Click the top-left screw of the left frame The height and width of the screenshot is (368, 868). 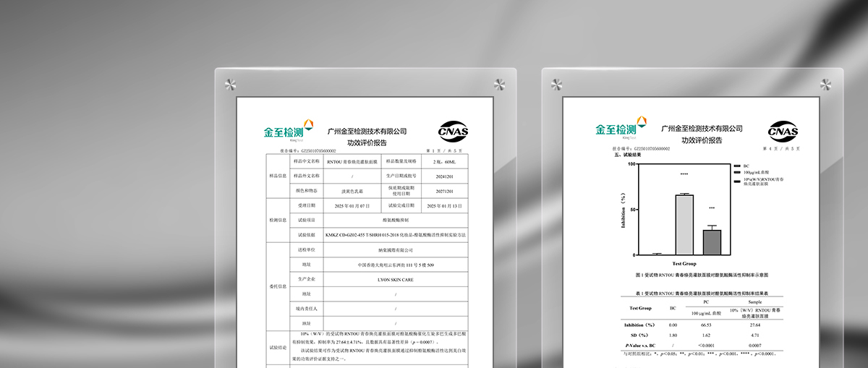coord(231,84)
